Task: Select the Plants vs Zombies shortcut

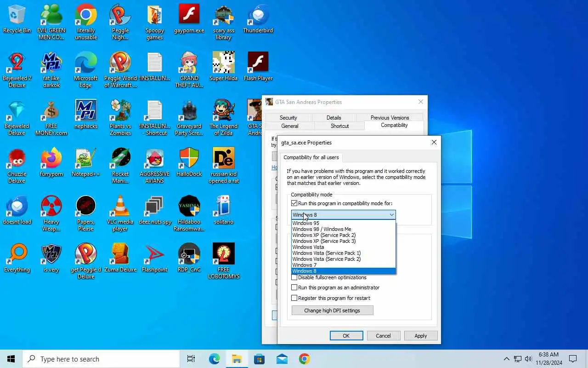Action: (x=120, y=118)
